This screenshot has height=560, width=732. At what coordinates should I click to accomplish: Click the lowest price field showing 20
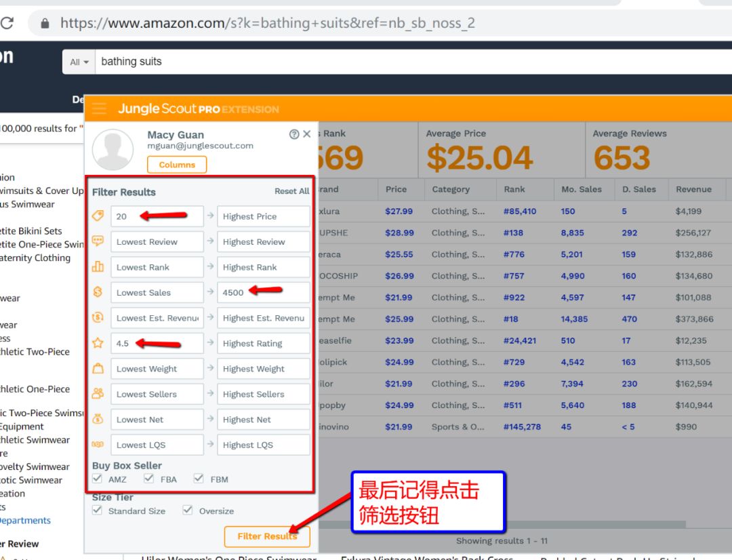157,216
